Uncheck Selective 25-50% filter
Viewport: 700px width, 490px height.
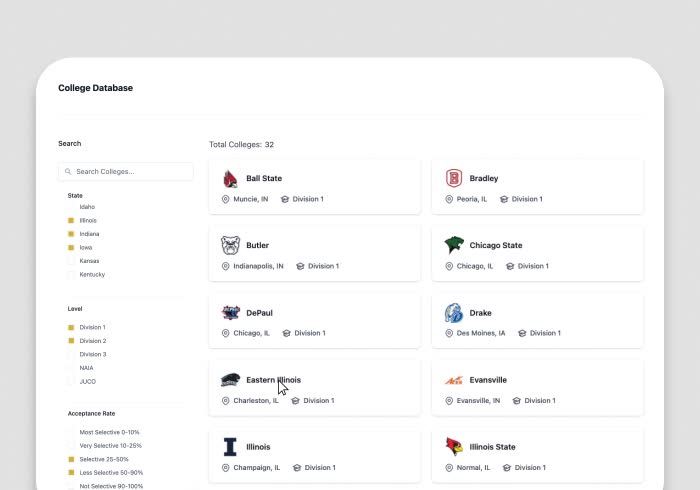point(71,459)
